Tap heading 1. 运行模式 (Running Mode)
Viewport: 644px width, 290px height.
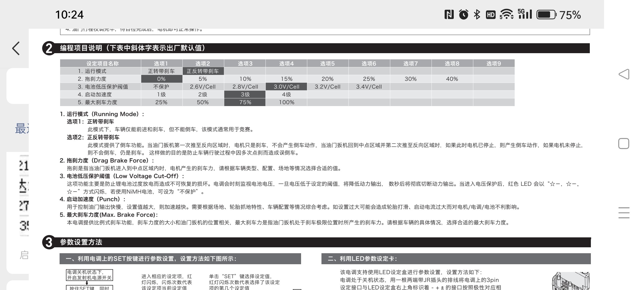102,114
